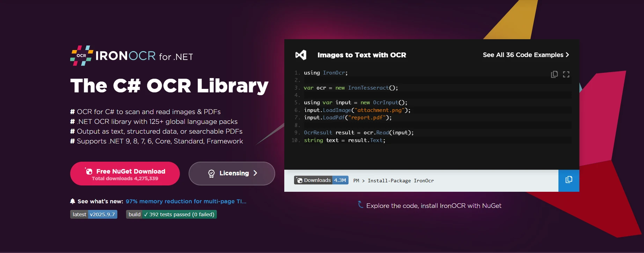This screenshot has height=253, width=644.
Task: Click the Install-Package IronOcr command text
Action: pos(401,181)
